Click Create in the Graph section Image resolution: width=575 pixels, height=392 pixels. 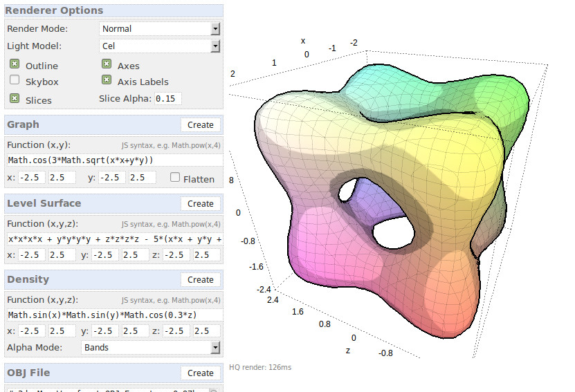click(x=201, y=125)
